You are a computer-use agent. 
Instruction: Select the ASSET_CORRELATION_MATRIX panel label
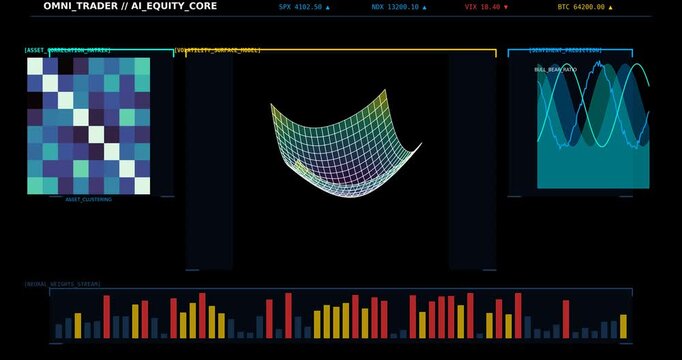tap(67, 50)
